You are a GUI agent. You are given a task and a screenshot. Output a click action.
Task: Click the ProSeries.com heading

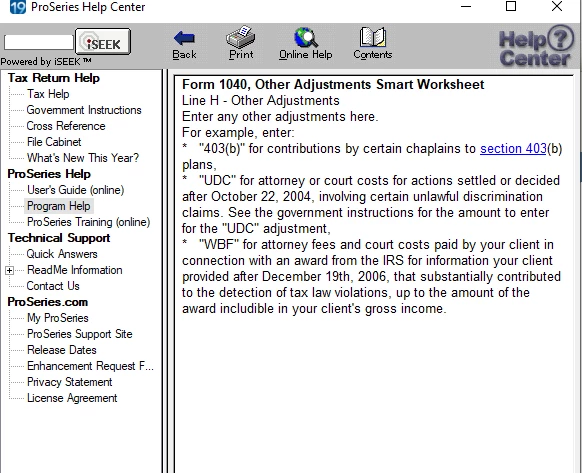(x=48, y=302)
